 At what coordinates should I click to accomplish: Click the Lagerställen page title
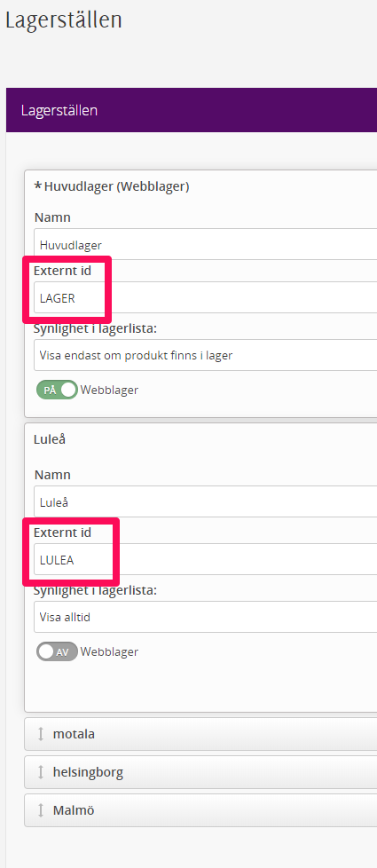[x=64, y=20]
